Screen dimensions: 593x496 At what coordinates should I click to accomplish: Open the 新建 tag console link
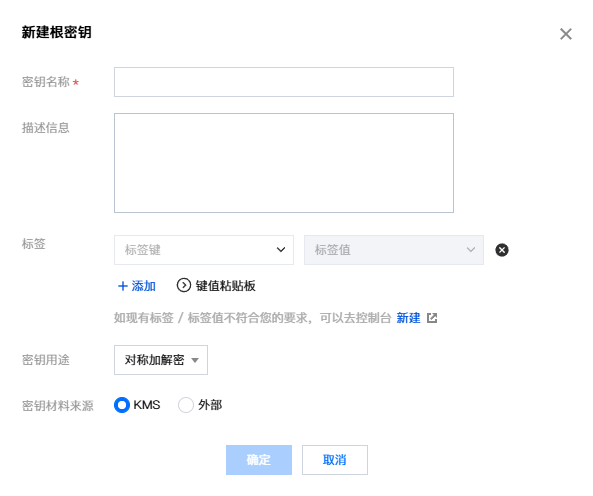point(408,318)
